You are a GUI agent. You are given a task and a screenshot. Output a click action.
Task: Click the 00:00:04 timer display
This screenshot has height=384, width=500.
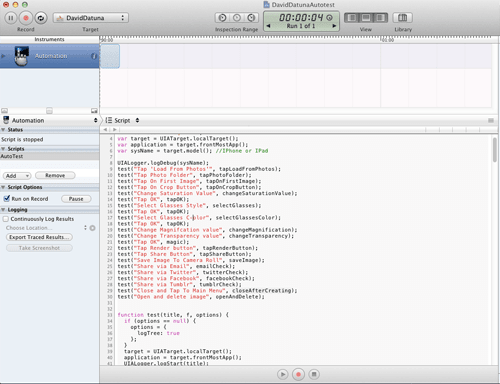[x=301, y=17]
